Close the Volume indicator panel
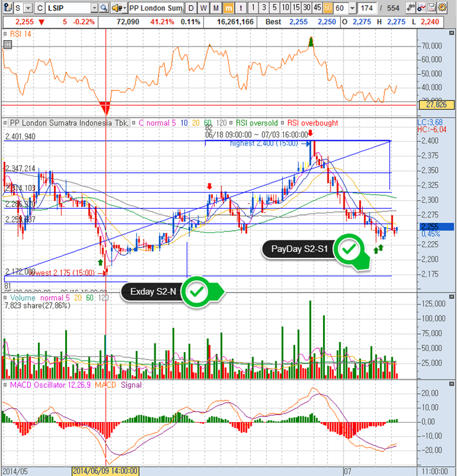This screenshot has height=476, width=457. pyautogui.click(x=451, y=296)
